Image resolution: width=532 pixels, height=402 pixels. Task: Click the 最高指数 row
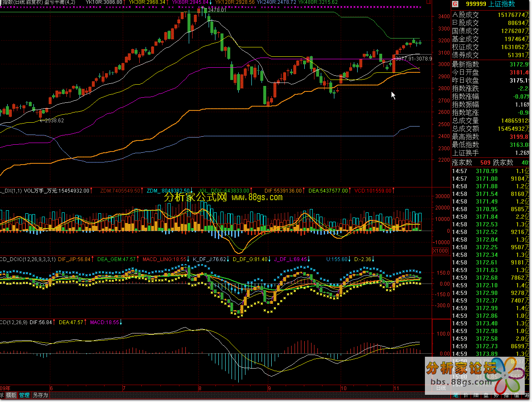[x=491, y=137]
